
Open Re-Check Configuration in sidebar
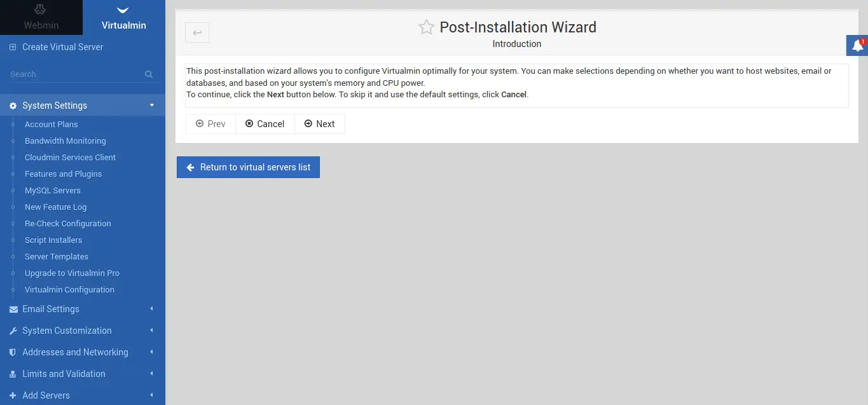(67, 224)
